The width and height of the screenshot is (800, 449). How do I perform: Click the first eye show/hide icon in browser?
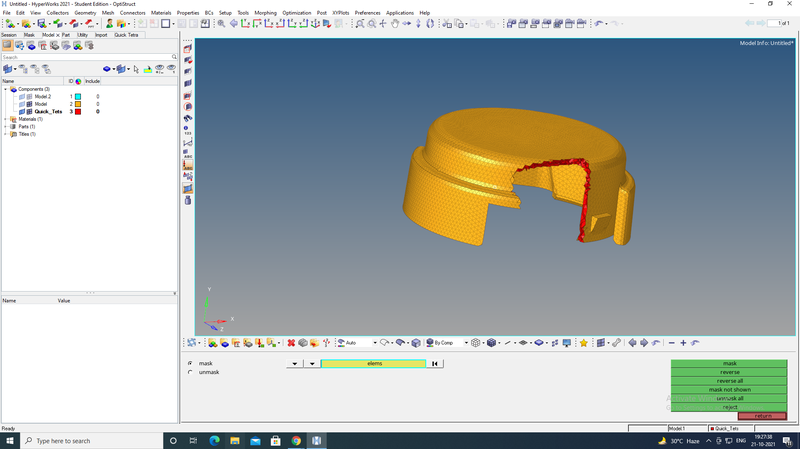coord(160,69)
